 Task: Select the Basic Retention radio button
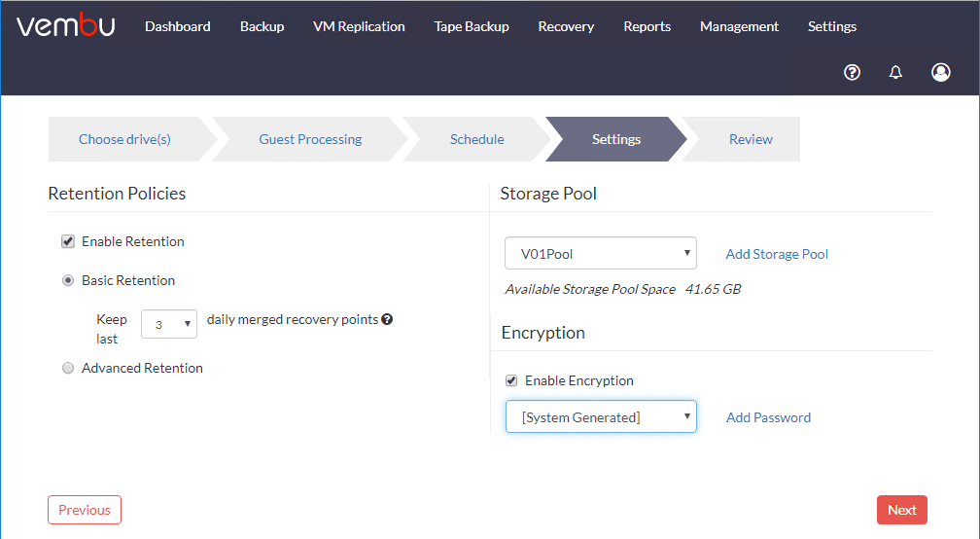68,280
